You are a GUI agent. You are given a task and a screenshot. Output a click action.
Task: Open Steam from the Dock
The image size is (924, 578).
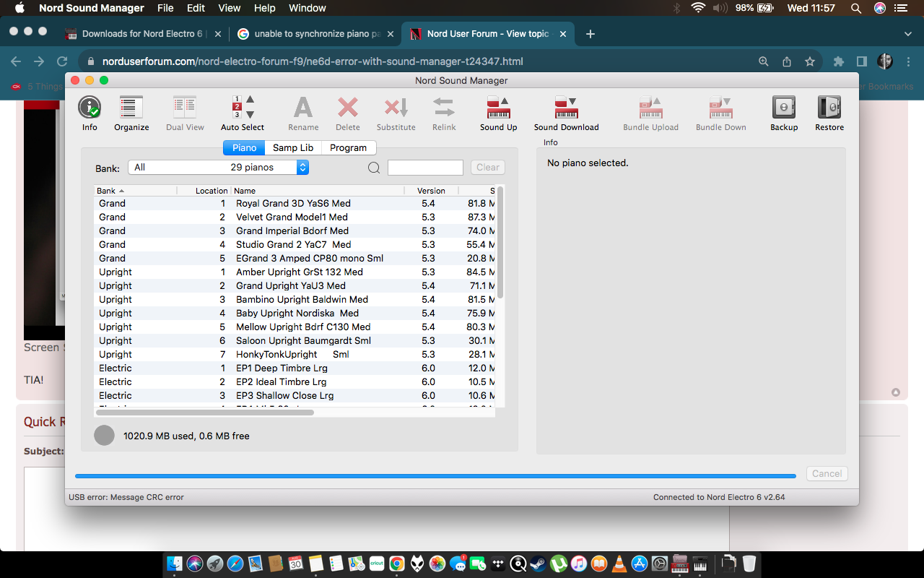[538, 564]
